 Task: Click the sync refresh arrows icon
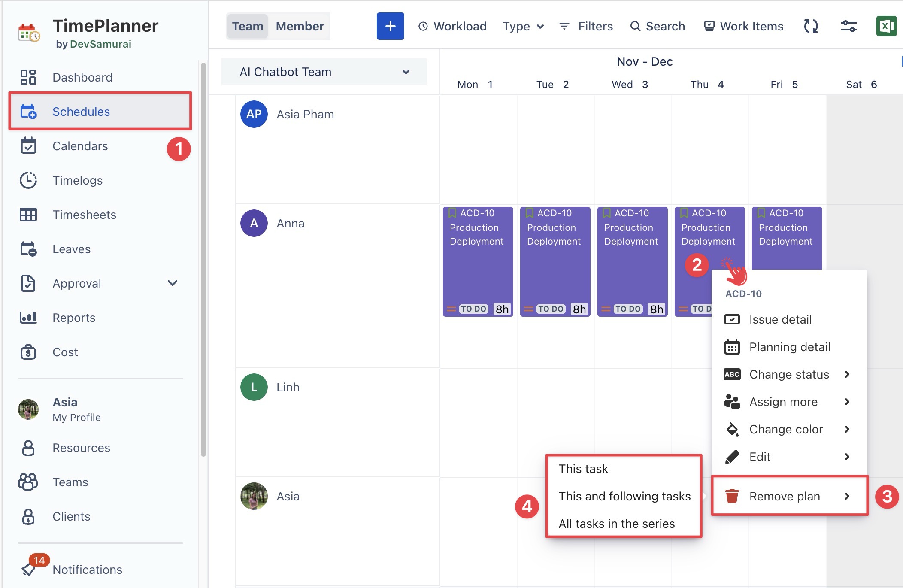(811, 26)
